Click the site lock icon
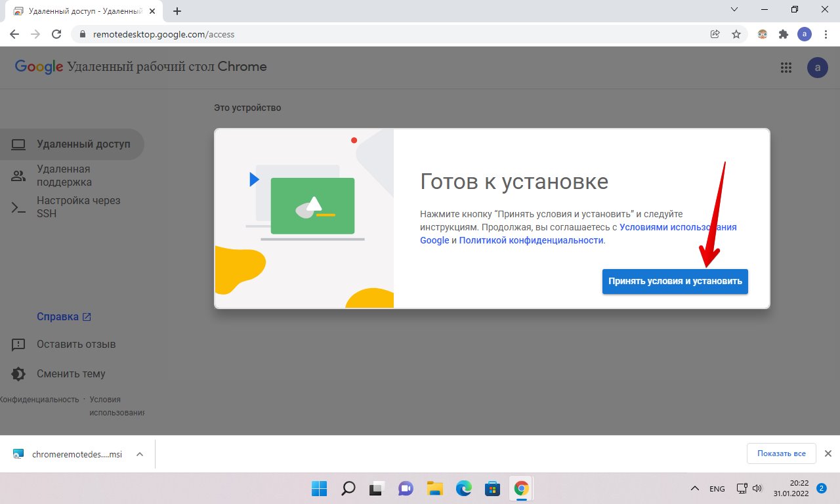Image resolution: width=840 pixels, height=504 pixels. [x=82, y=34]
